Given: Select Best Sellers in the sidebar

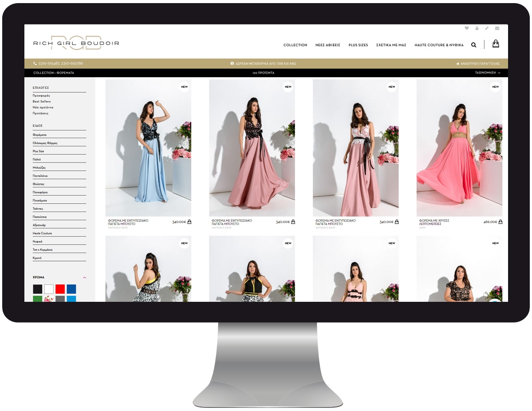Looking at the screenshot, I should pos(42,102).
